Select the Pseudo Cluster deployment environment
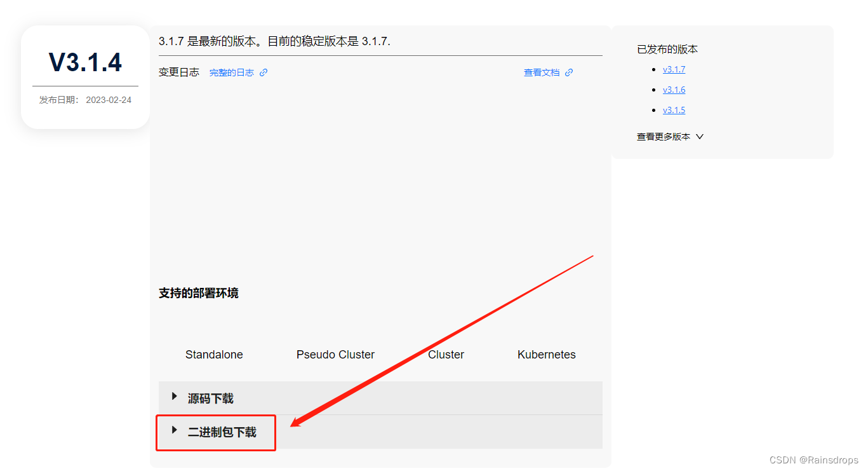 tap(335, 355)
